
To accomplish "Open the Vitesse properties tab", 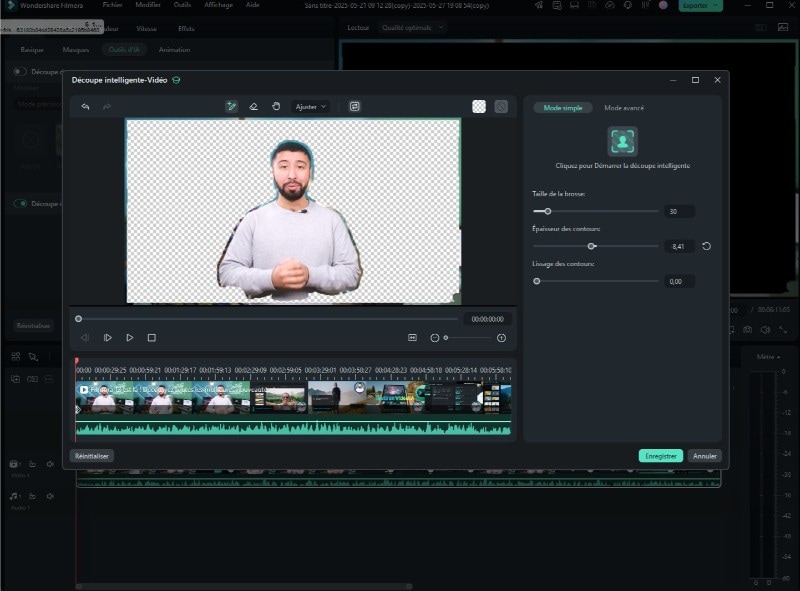I will (146, 29).
